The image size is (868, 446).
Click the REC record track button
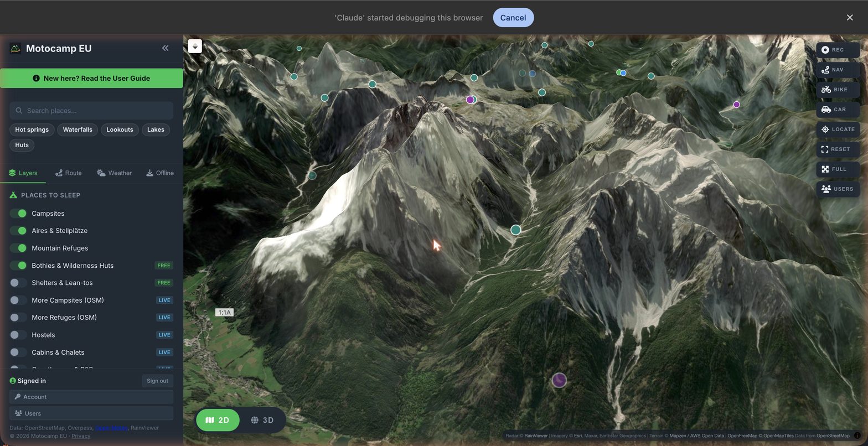coord(838,50)
